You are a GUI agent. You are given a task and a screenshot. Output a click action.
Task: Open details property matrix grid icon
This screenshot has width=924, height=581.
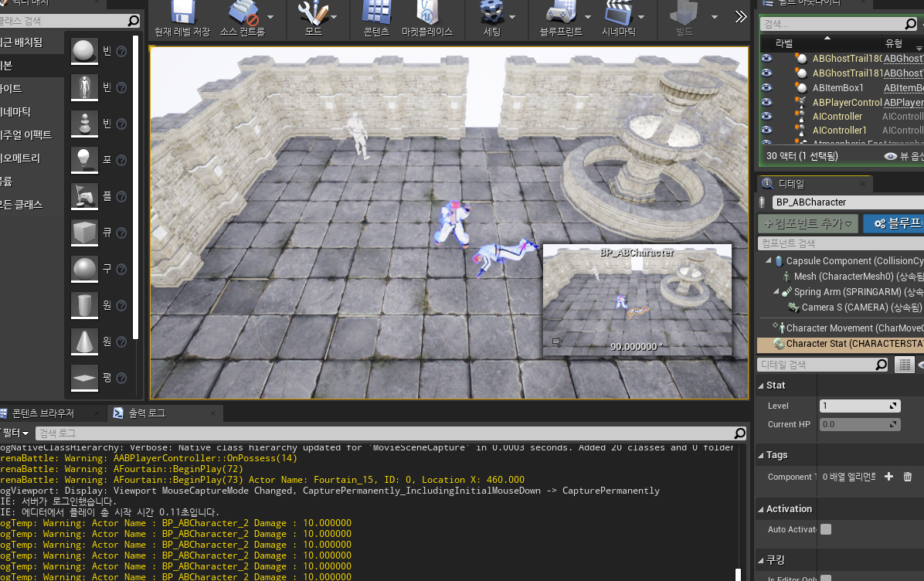(x=905, y=365)
